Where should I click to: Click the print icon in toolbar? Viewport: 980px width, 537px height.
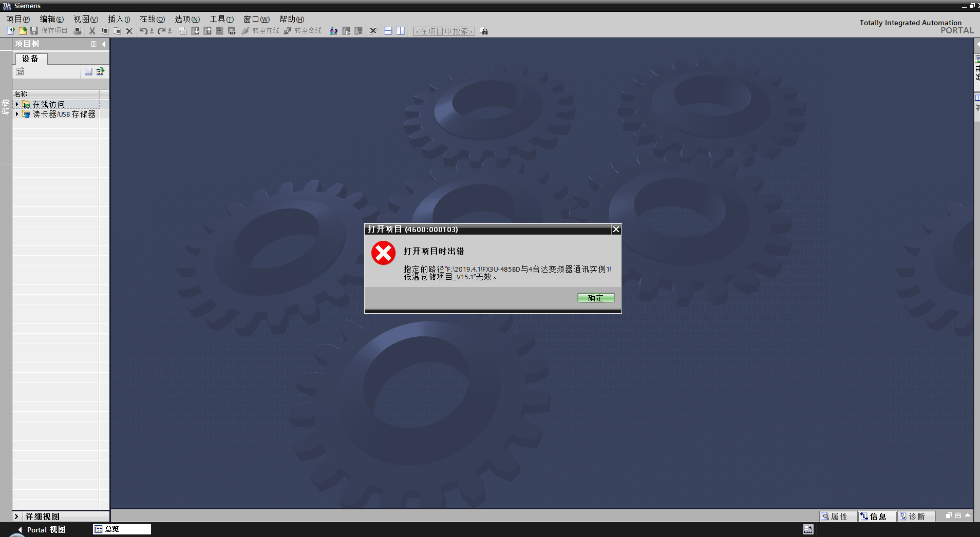pos(78,31)
